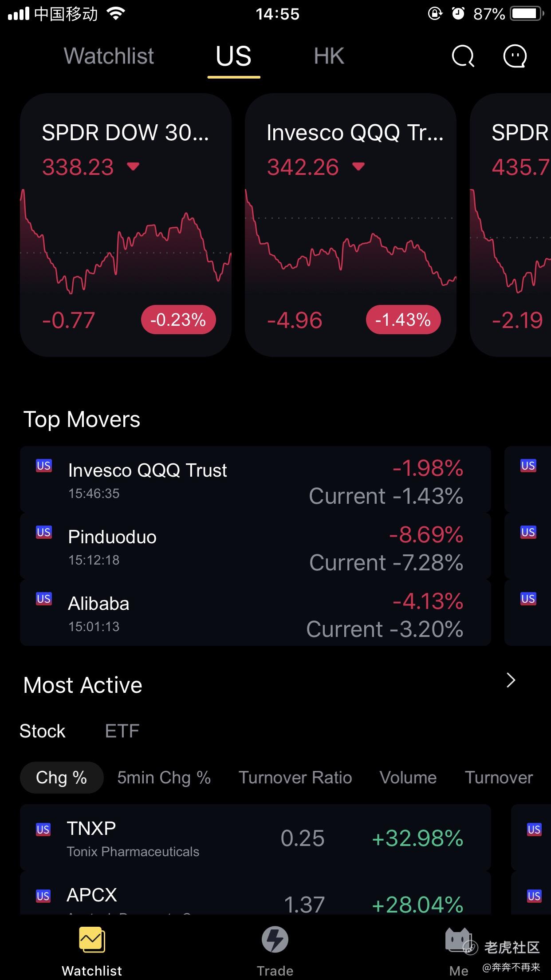
Task: Switch to the HK market tab
Action: pyautogui.click(x=329, y=56)
